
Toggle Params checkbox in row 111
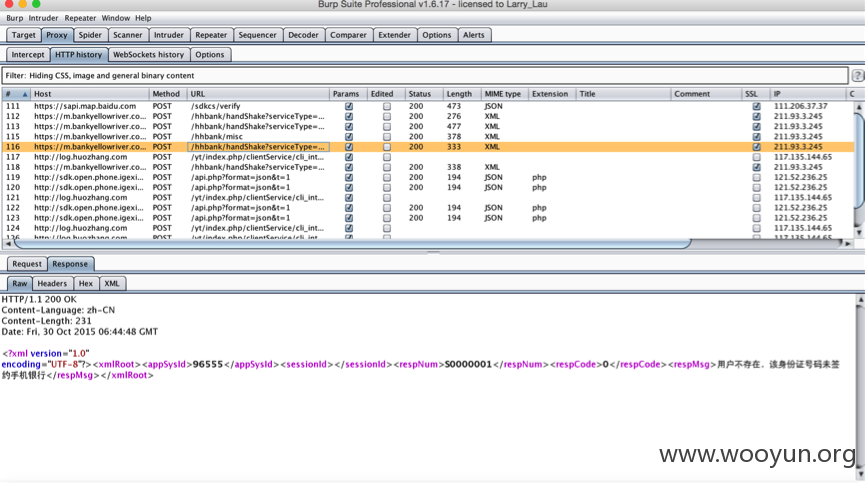pyautogui.click(x=349, y=106)
